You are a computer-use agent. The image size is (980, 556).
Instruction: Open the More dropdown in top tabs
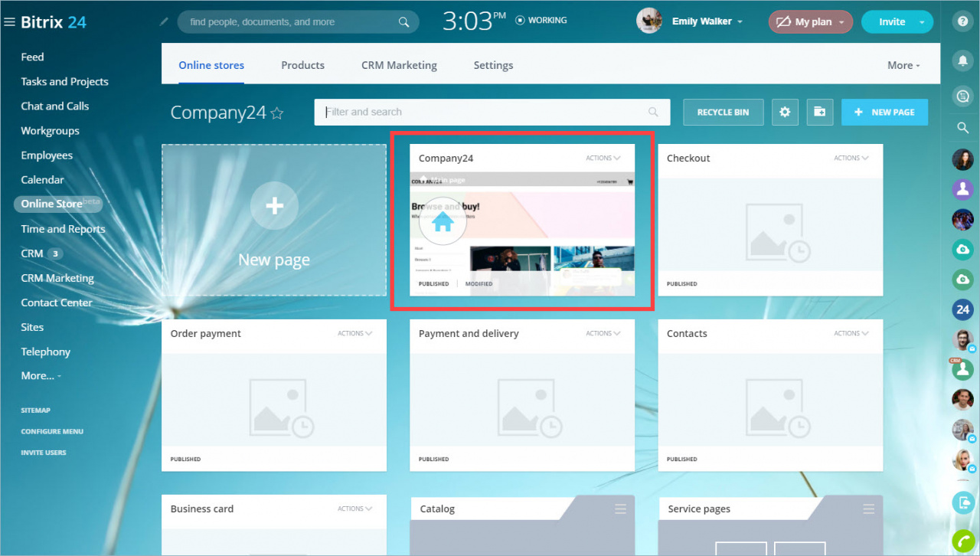[x=903, y=65]
